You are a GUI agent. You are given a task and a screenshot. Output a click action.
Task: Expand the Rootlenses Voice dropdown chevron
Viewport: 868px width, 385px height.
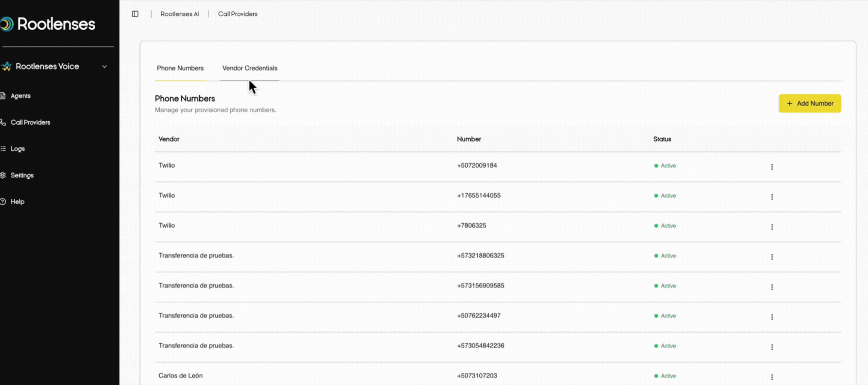tap(104, 66)
